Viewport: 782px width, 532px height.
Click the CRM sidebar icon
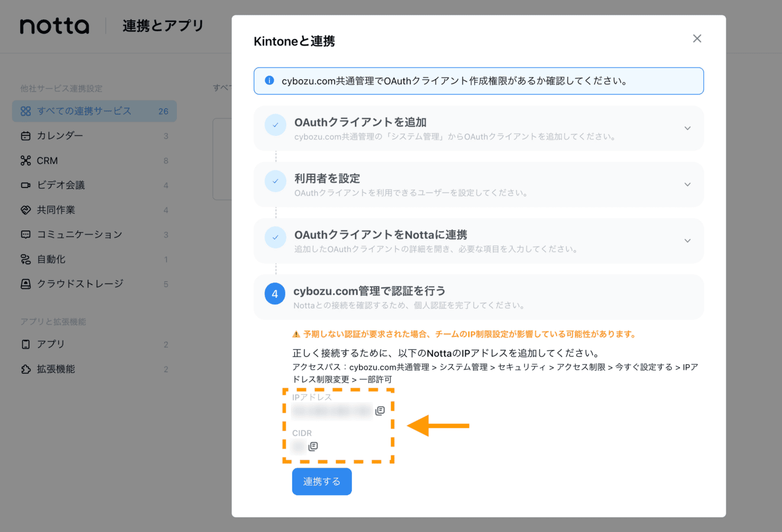point(25,161)
